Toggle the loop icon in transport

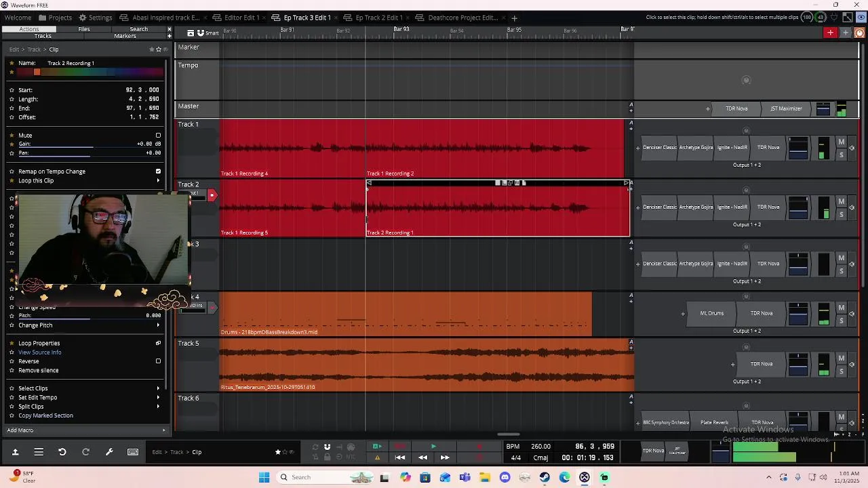click(315, 447)
